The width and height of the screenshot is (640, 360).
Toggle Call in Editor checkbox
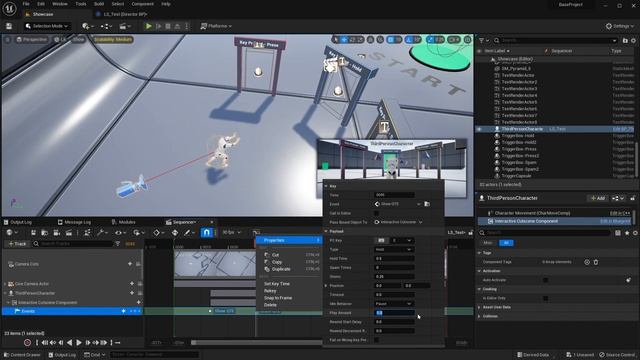click(x=376, y=213)
